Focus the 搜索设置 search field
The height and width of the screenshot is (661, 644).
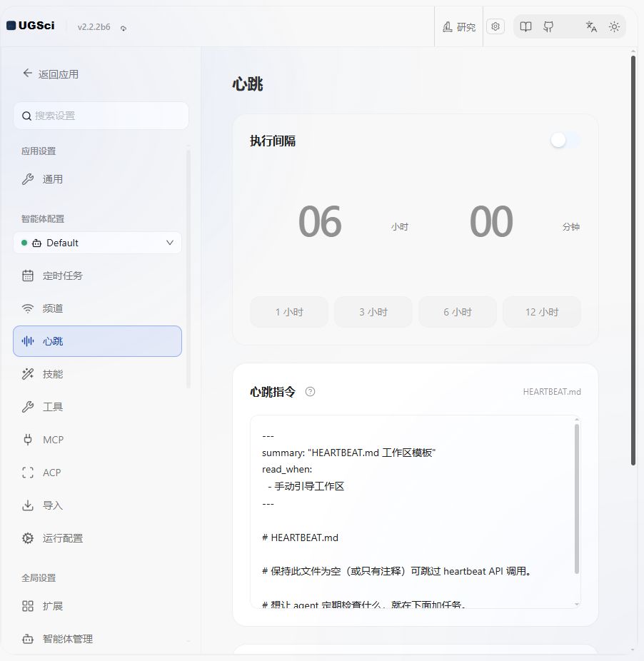click(101, 116)
